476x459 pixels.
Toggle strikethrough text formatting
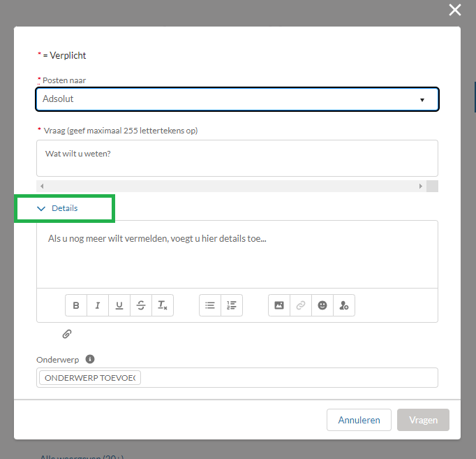click(141, 305)
